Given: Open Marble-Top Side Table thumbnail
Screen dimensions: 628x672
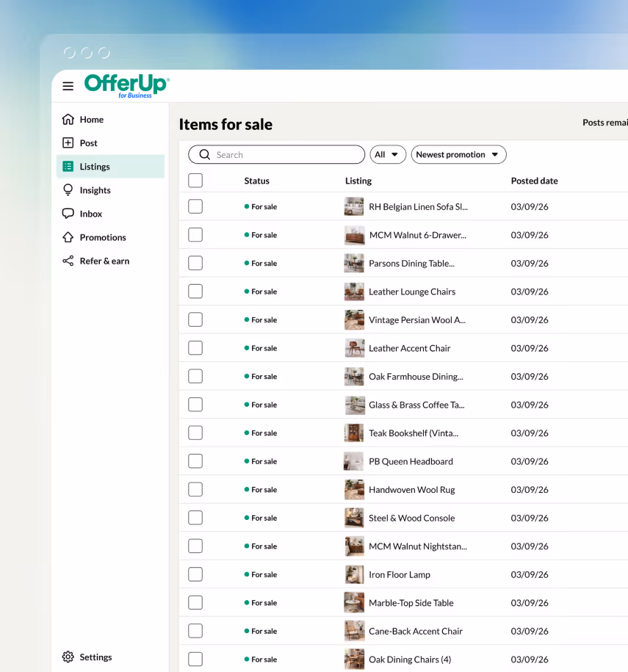Looking at the screenshot, I should coord(354,602).
